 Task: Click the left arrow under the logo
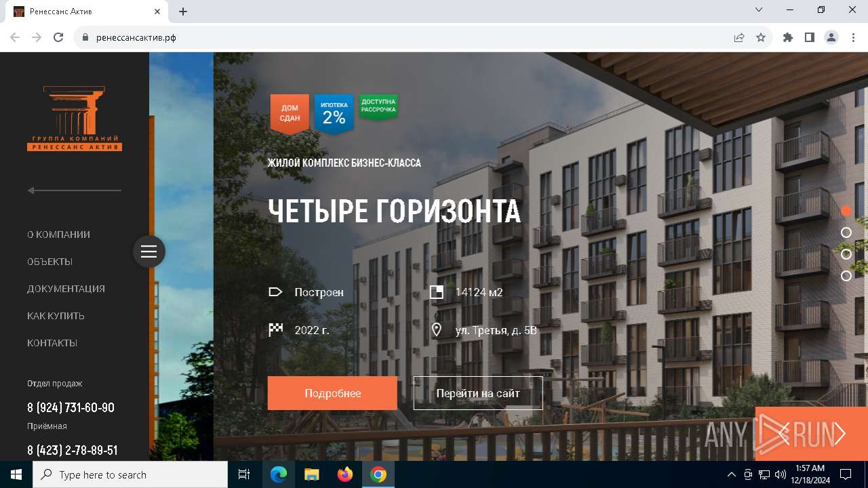click(75, 190)
